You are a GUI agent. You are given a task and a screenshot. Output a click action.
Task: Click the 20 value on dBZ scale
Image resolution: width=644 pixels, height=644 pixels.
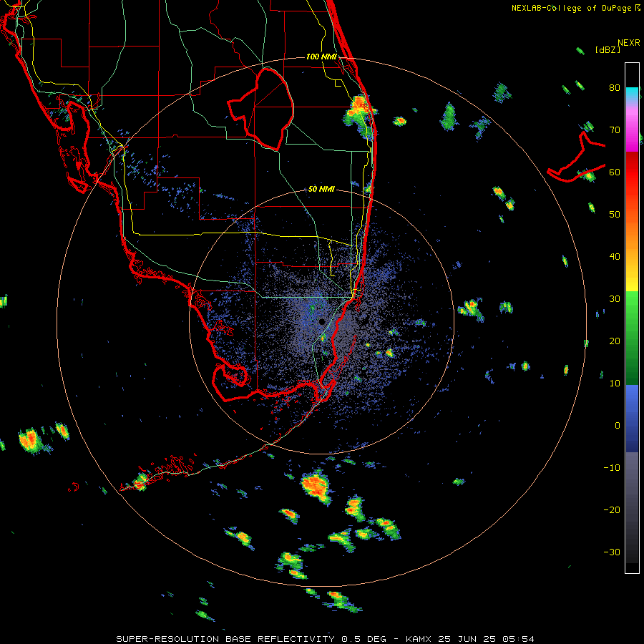point(615,341)
